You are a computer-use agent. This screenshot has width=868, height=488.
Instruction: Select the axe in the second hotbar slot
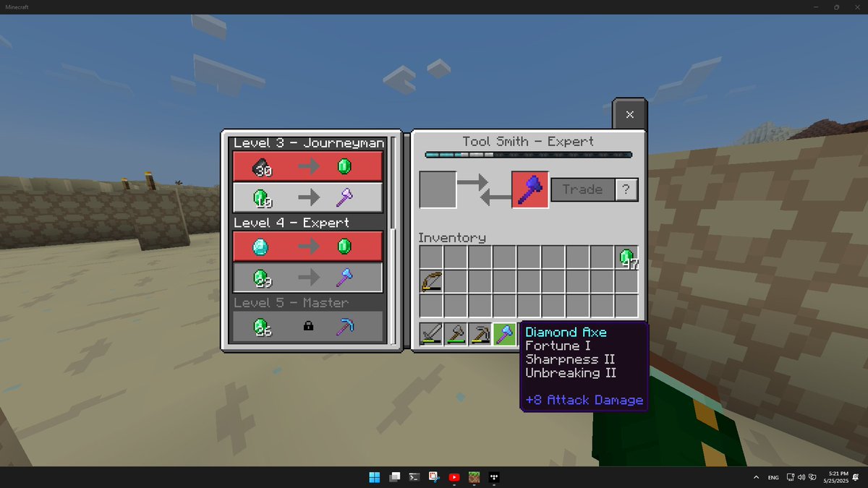(x=456, y=334)
